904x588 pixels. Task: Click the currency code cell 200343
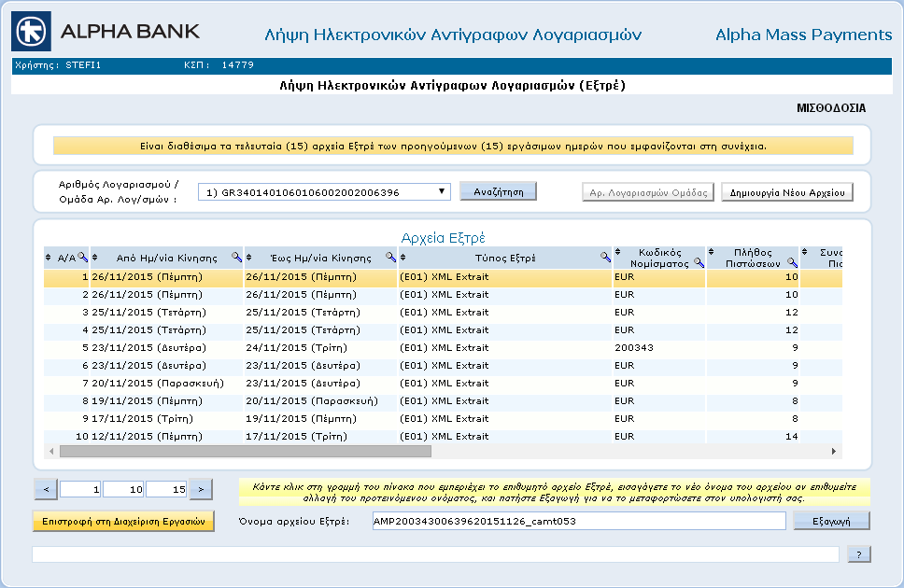pyautogui.click(x=658, y=348)
